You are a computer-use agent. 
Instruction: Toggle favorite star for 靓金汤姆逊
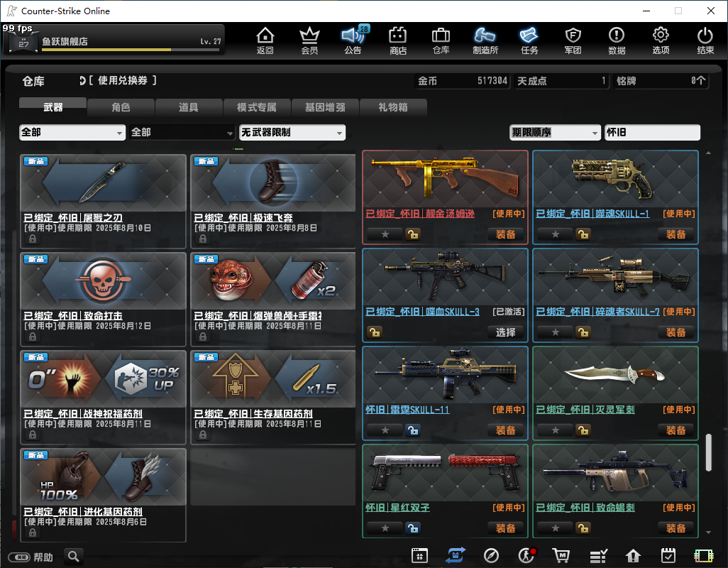pos(385,234)
